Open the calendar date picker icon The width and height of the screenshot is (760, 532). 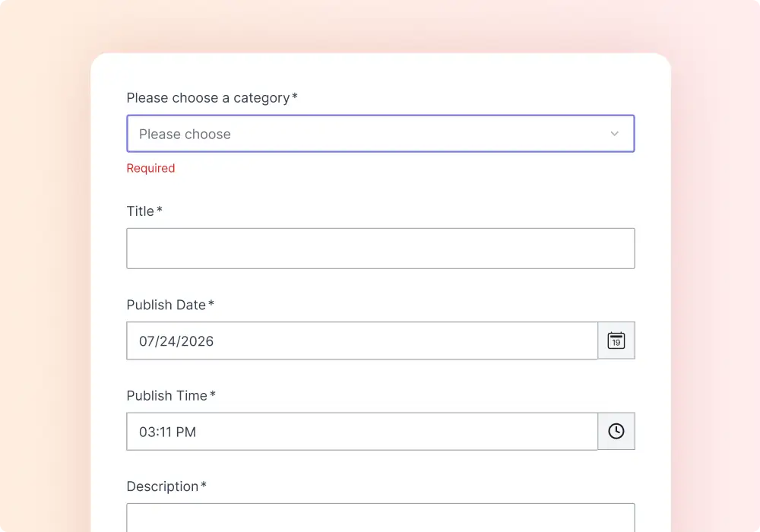point(616,340)
